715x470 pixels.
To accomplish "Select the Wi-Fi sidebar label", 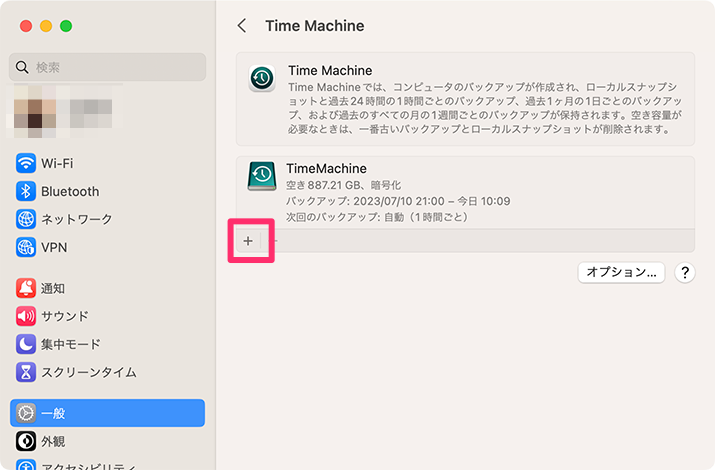I will point(57,163).
